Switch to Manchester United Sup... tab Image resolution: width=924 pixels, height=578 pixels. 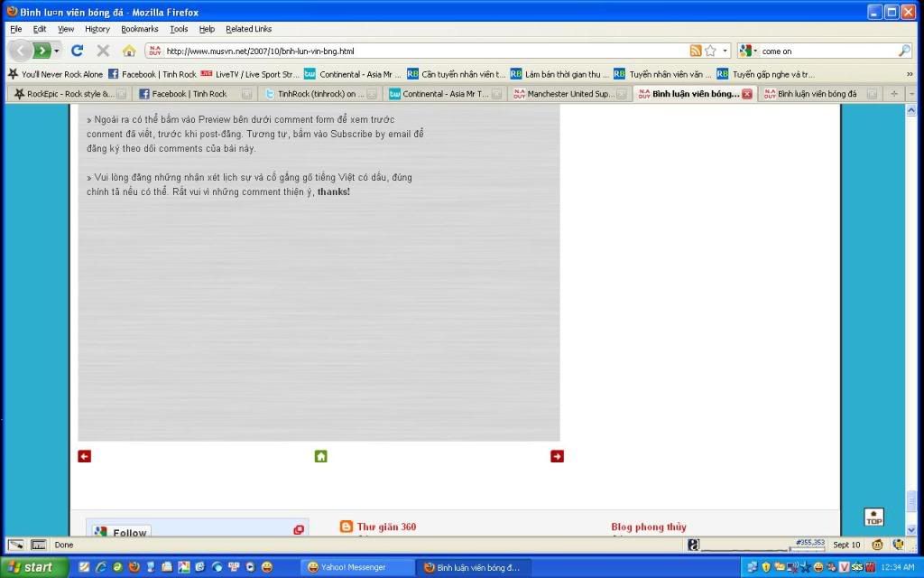coord(569,94)
